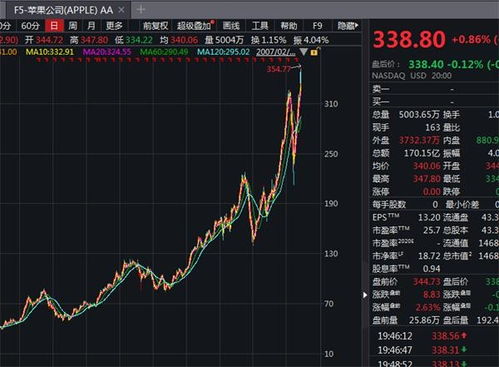Click the MA60:290.49 indicator label
Image resolution: width=499 pixels, height=367 pixels.
click(164, 52)
